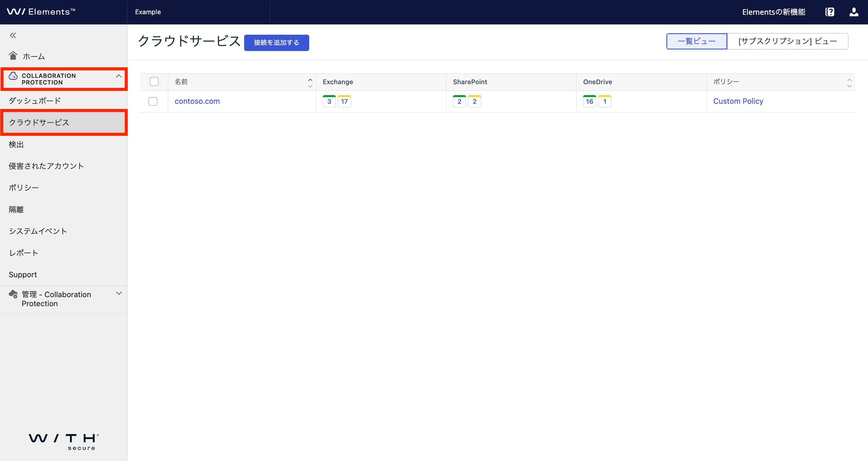Viewport: 868px width, 461px height.
Task: Go to ホーム in the sidebar
Action: pos(64,56)
